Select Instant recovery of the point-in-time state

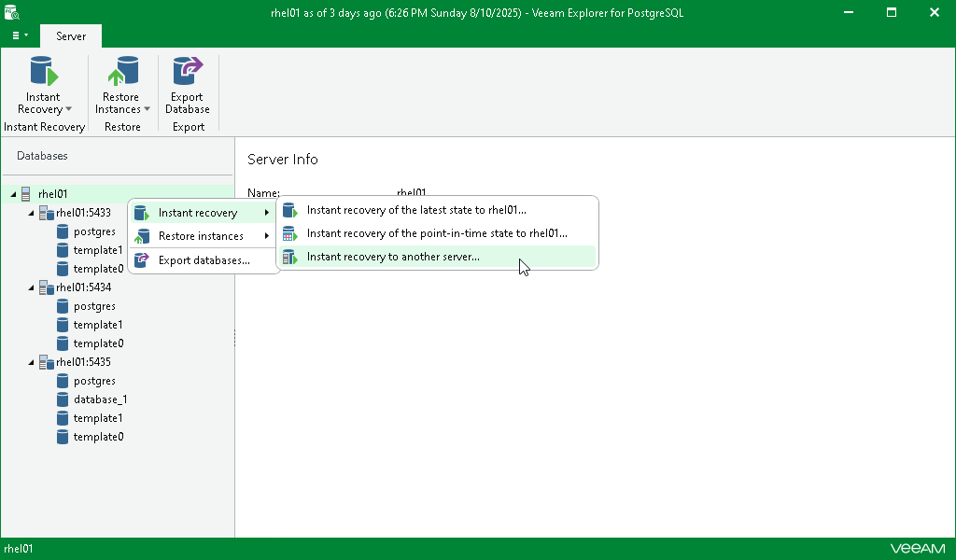click(437, 233)
